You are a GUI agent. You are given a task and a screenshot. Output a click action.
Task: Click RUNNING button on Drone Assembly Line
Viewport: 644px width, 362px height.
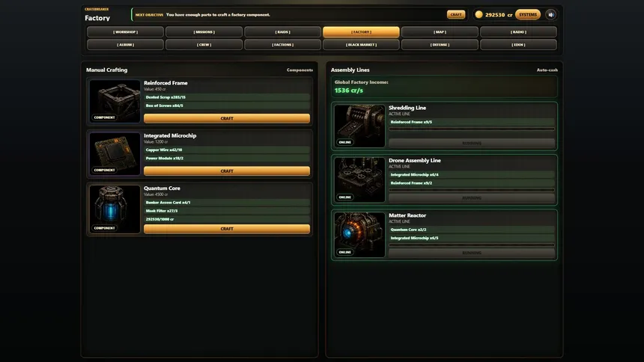tap(472, 197)
